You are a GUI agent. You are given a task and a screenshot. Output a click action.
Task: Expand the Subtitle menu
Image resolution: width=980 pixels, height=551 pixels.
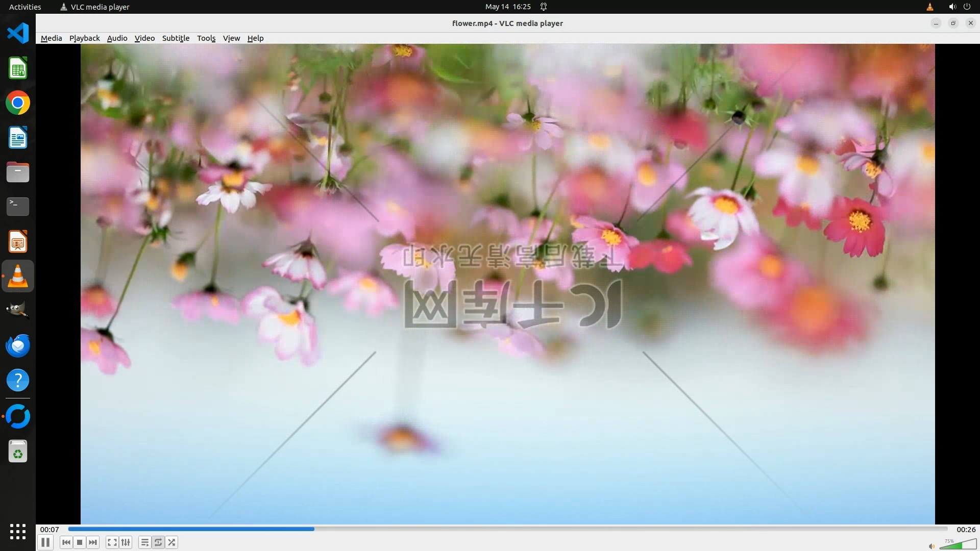coord(176,38)
